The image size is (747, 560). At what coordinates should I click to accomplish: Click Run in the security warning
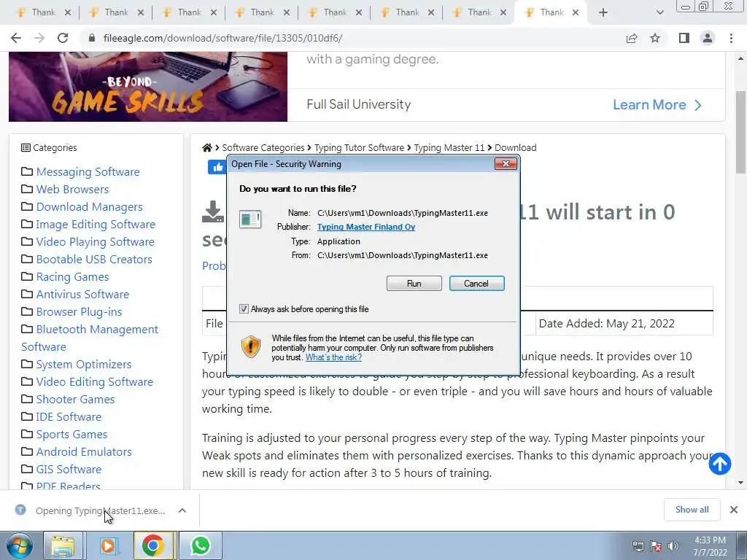pos(414,284)
